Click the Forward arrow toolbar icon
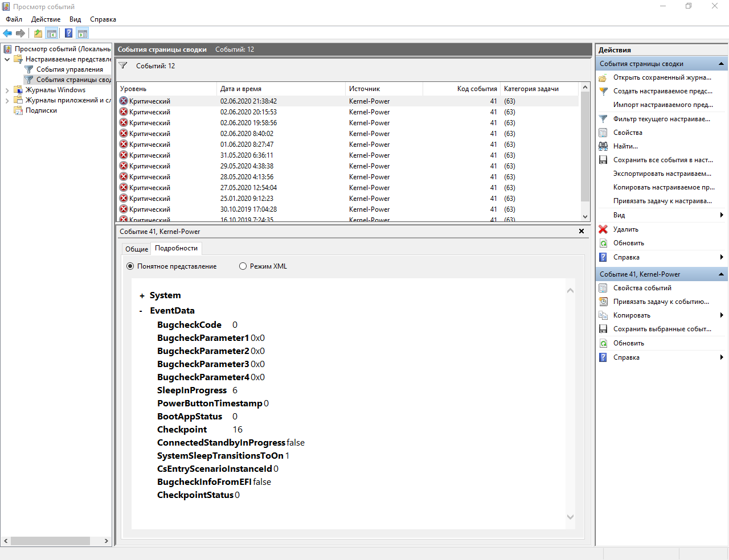The image size is (729, 560). click(21, 33)
